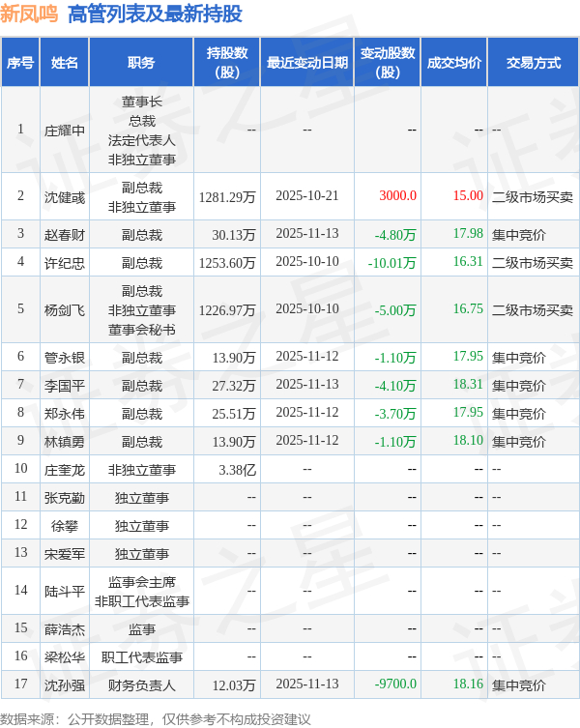580x728 pixels.
Task: Click the date 2025-10-21
Action: tap(307, 196)
